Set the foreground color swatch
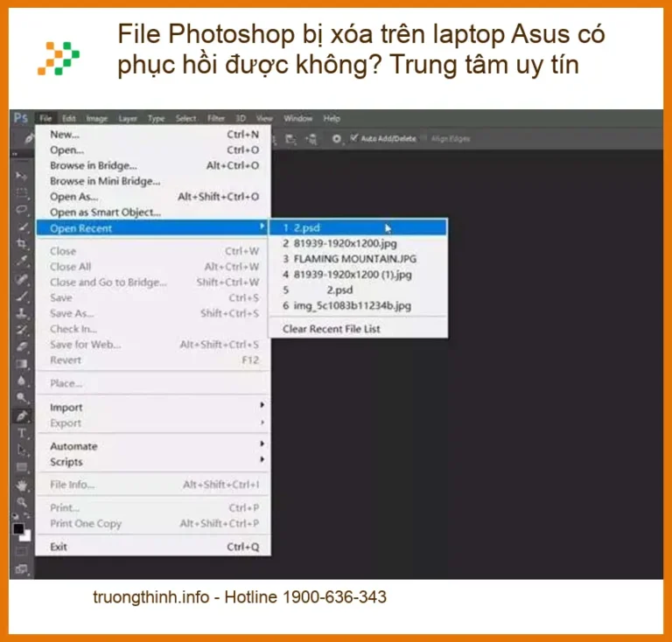The width and height of the screenshot is (672, 642). click(18, 528)
